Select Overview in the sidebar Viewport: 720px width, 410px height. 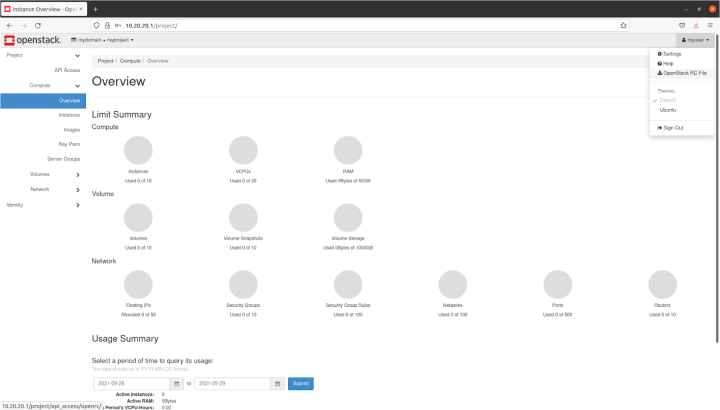(43, 101)
